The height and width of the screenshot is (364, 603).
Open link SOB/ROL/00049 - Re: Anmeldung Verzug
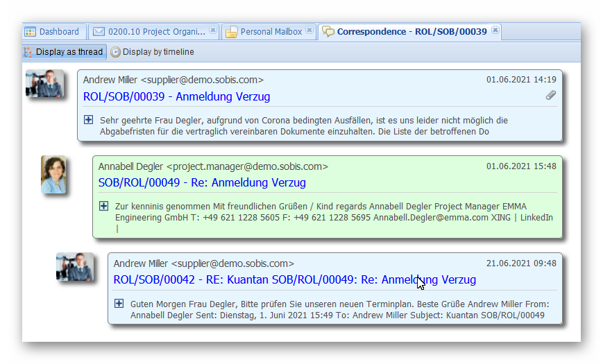(202, 182)
